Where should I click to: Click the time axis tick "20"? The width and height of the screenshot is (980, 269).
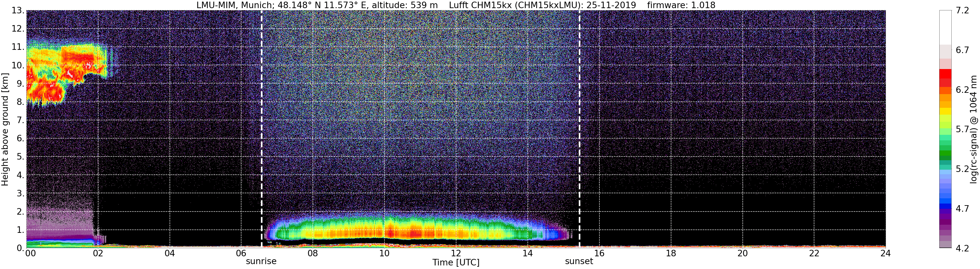pos(742,253)
